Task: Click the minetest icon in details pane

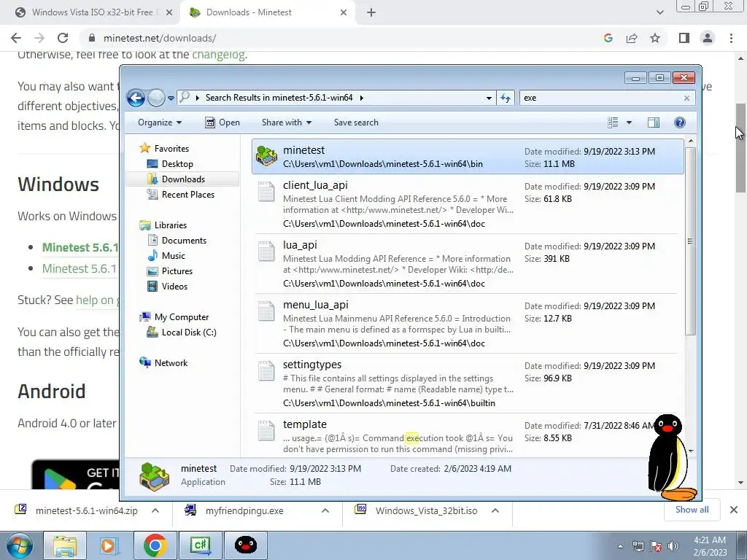Action: pos(154,475)
